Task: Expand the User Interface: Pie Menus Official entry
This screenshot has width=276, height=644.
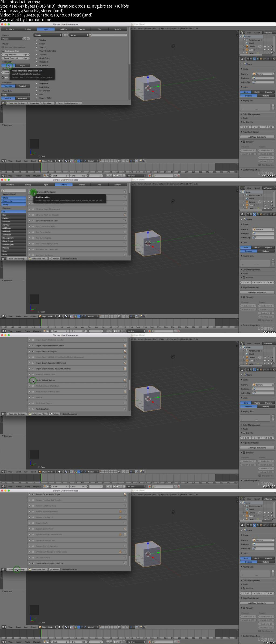Action: pyautogui.click(x=30, y=563)
